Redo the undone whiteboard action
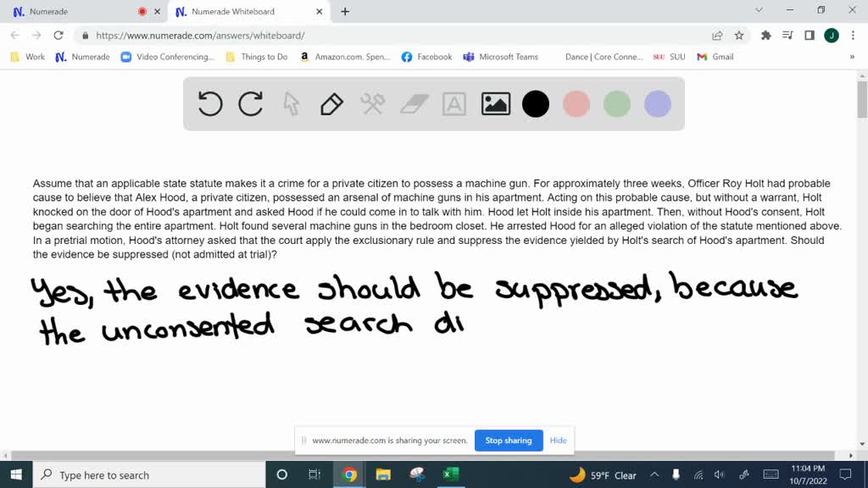 pyautogui.click(x=250, y=103)
